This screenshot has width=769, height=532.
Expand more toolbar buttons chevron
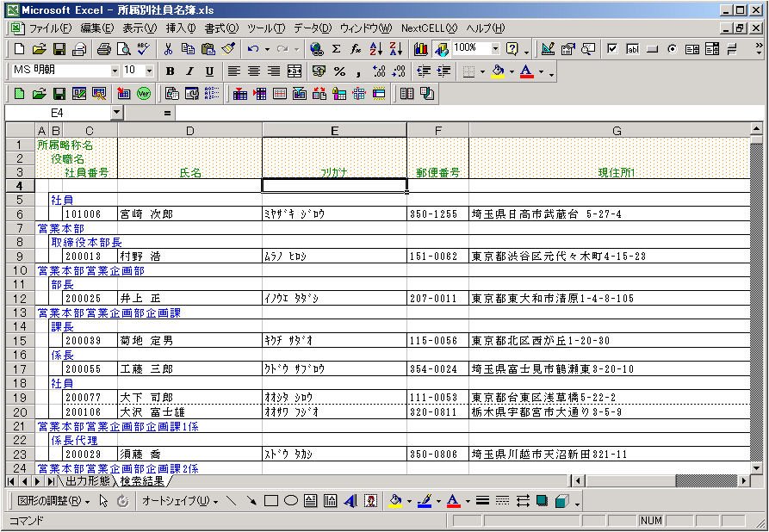point(760,48)
